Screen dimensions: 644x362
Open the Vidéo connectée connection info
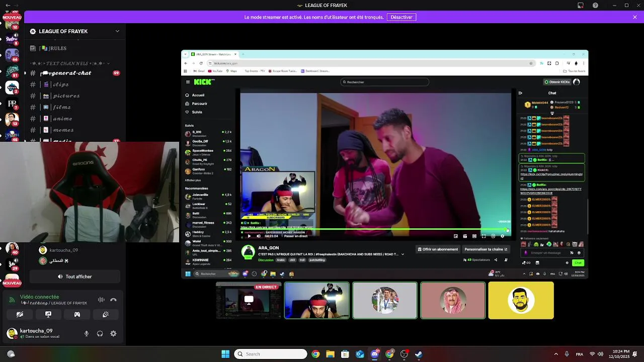click(39, 297)
